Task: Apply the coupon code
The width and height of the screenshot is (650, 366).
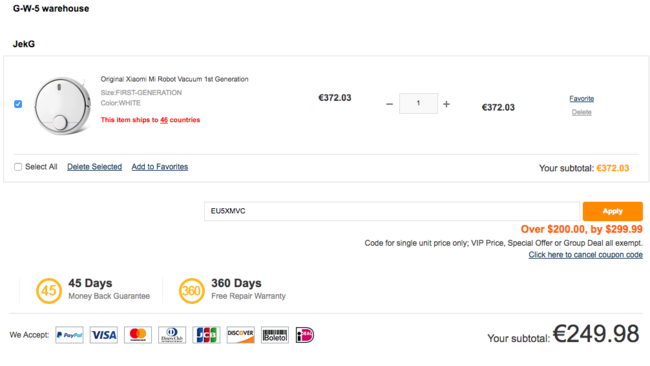Action: [x=613, y=211]
